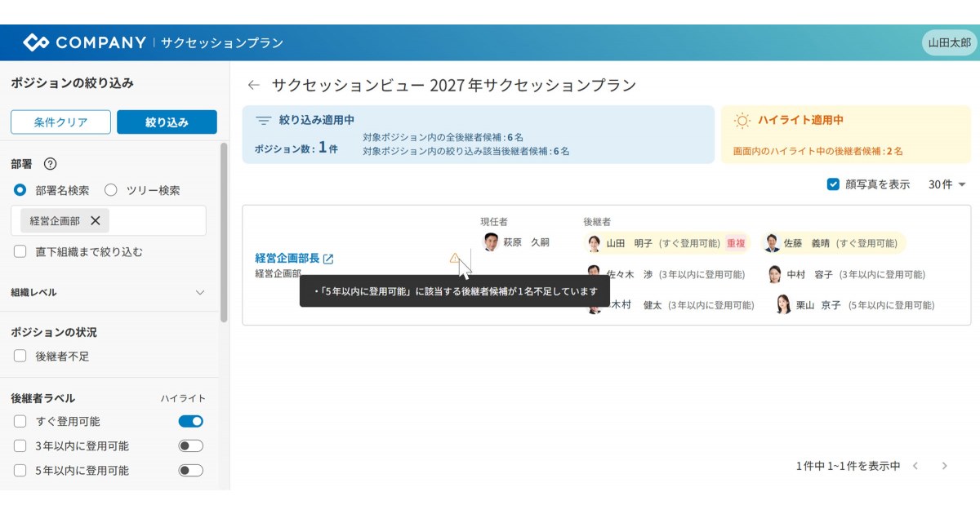
Task: Select the ツリー検索 radio button
Action: 111,190
